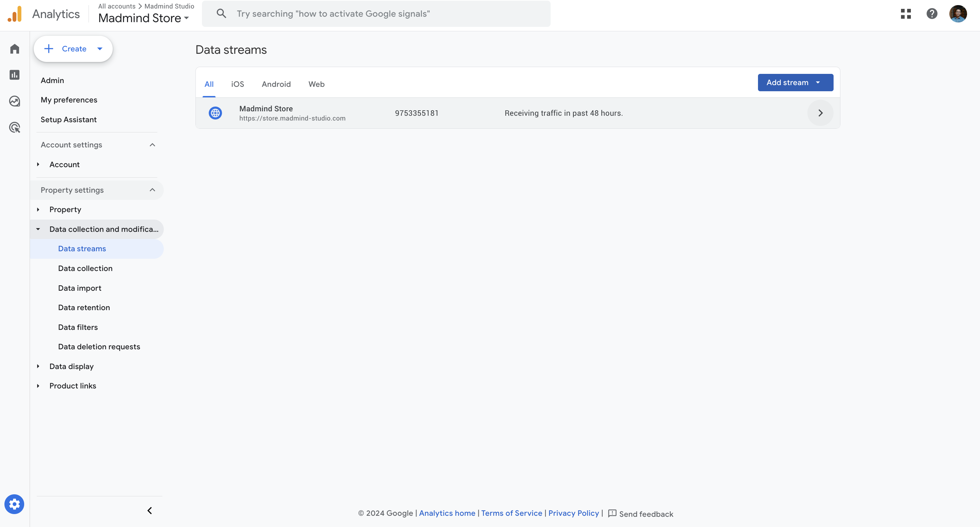Viewport: 980px width, 527px height.
Task: Click the Admin gear icon
Action: point(14,504)
